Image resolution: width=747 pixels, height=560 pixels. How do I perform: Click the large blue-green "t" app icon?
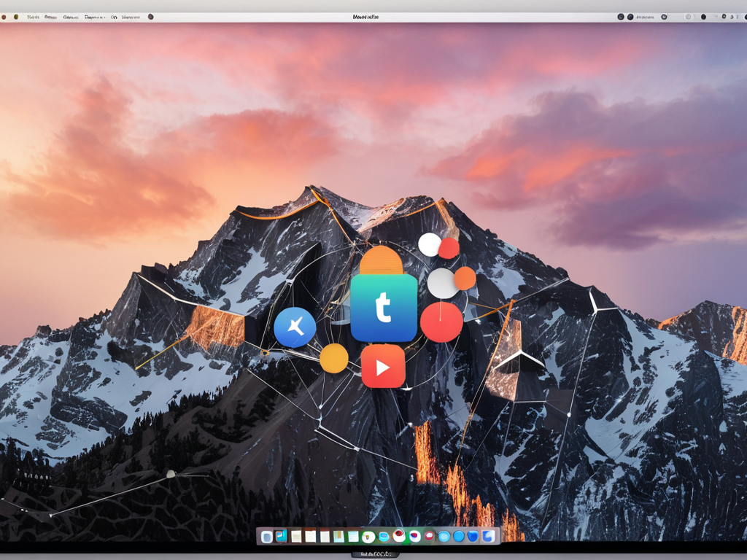coord(384,308)
